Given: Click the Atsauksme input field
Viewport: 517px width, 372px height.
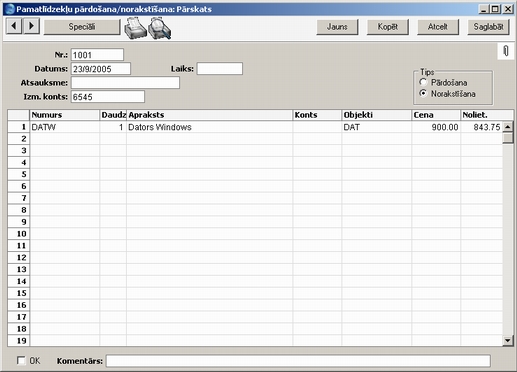Looking at the screenshot, I should tap(125, 83).
